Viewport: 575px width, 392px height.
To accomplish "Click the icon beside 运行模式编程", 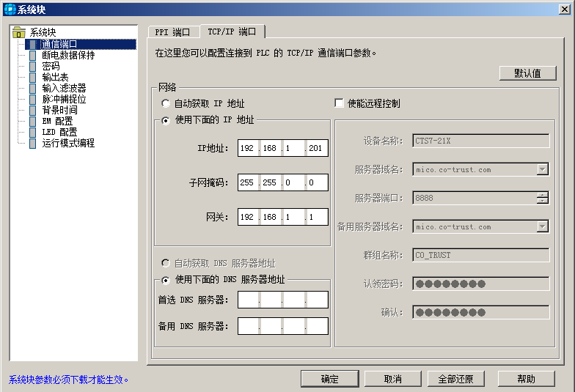I will 32,144.
